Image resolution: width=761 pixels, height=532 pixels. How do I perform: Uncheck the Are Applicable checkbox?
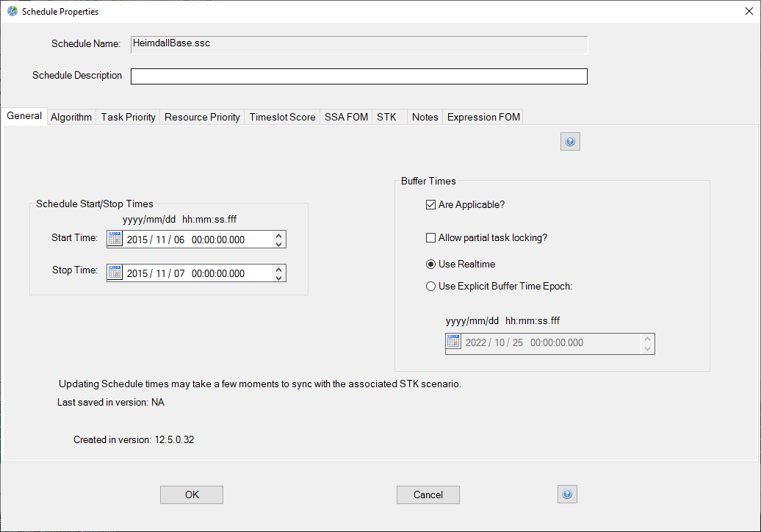click(x=431, y=205)
